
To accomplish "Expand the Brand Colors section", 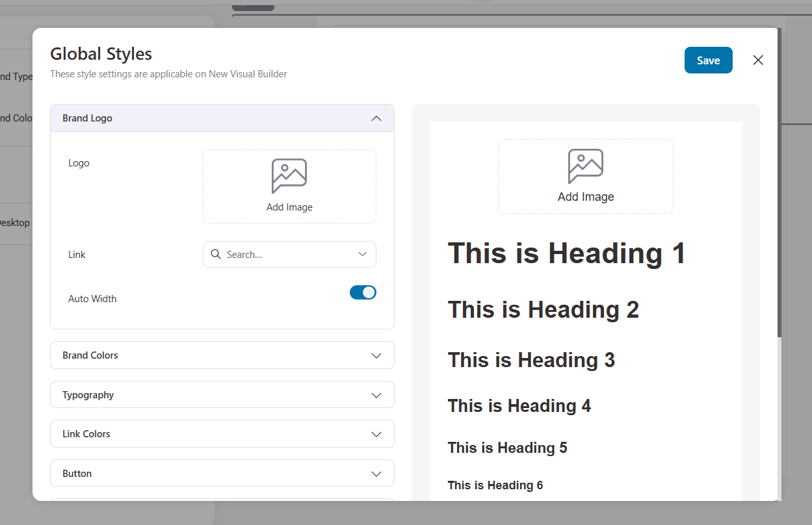I will 376,355.
